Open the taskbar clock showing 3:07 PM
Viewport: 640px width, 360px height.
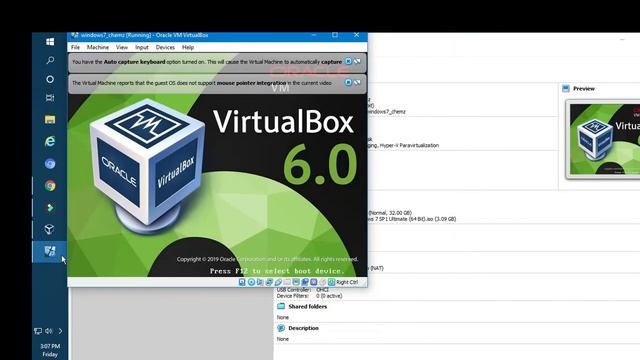[x=50, y=350]
